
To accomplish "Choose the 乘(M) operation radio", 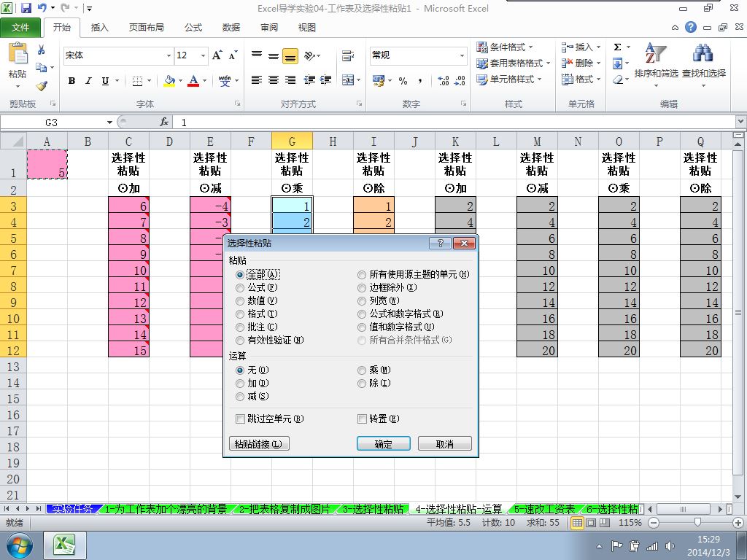I will click(362, 370).
